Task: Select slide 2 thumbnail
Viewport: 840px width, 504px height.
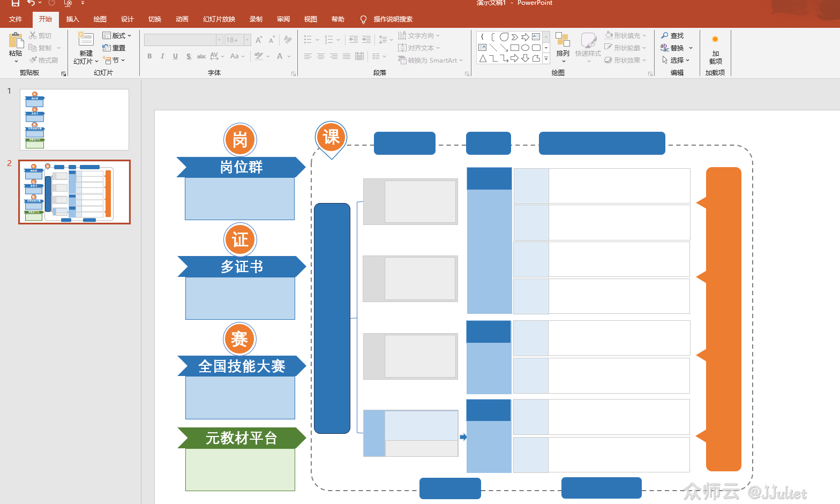Action: coord(74,192)
